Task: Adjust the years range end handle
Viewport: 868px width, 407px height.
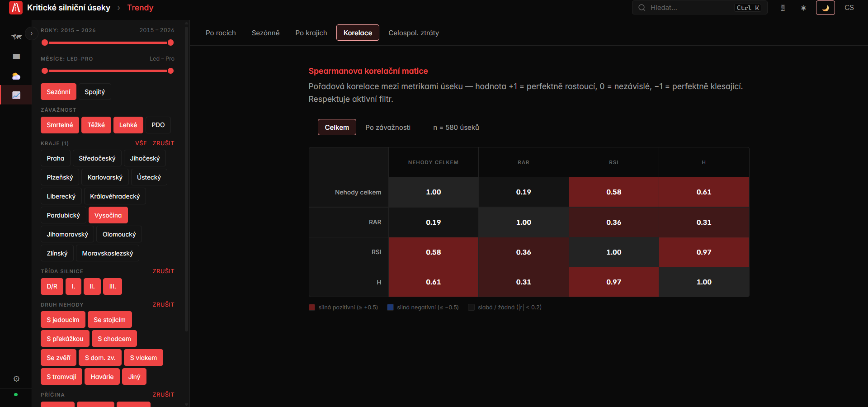Action: click(170, 43)
